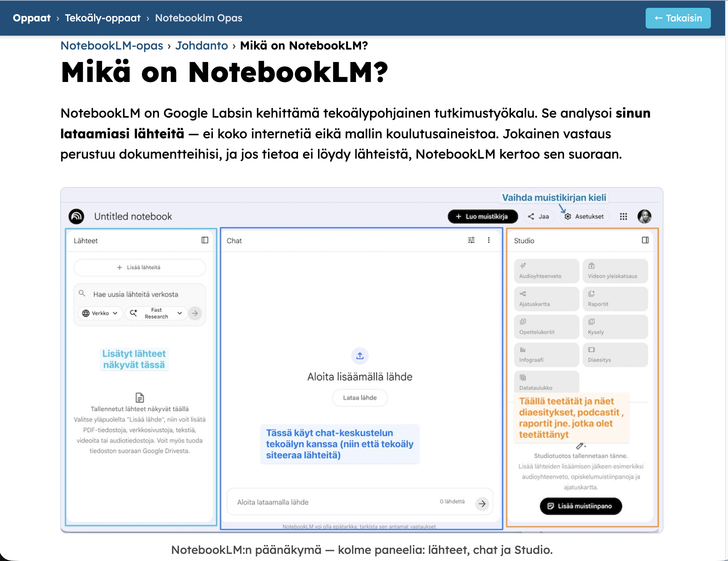
Task: Click the upload source icon
Action: (360, 356)
